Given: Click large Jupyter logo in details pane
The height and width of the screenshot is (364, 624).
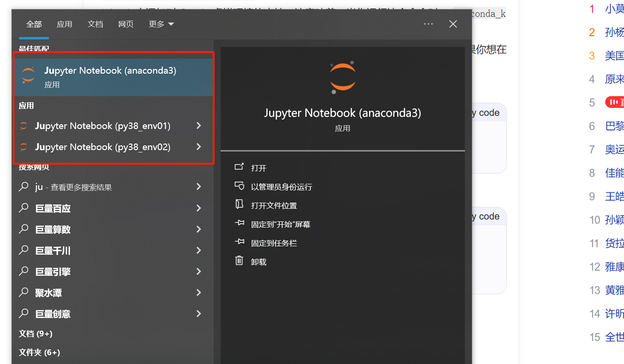Looking at the screenshot, I should pyautogui.click(x=342, y=76).
